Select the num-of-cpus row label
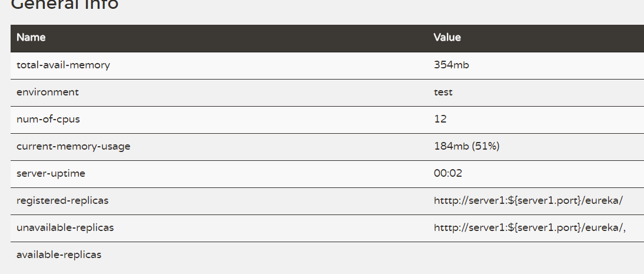The height and width of the screenshot is (274, 644). pos(48,120)
